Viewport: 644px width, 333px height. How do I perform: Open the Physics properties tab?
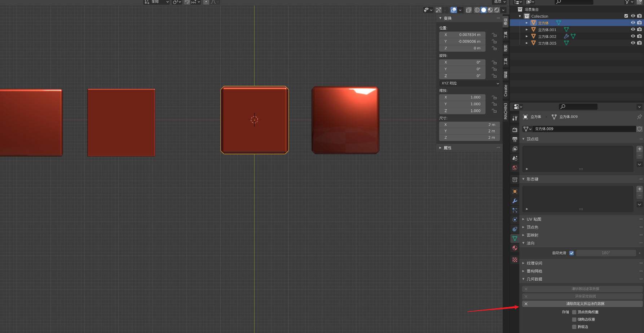point(515,220)
